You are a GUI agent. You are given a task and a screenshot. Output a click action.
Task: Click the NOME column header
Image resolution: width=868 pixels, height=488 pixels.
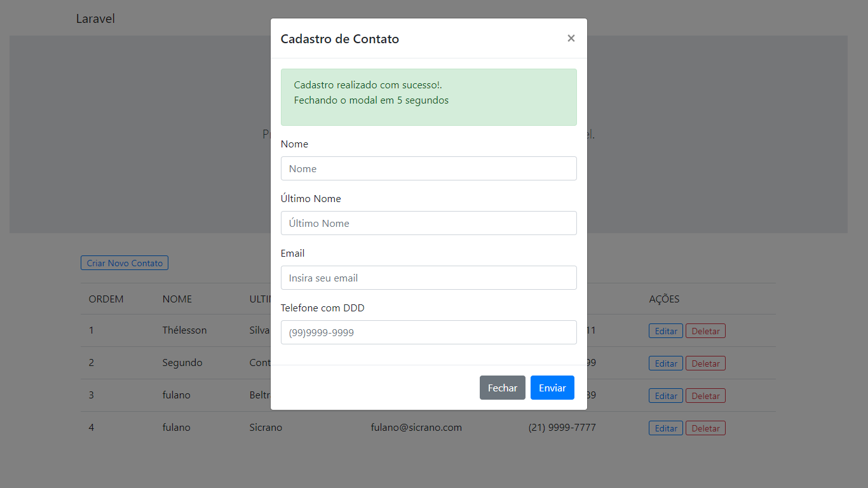(x=177, y=299)
